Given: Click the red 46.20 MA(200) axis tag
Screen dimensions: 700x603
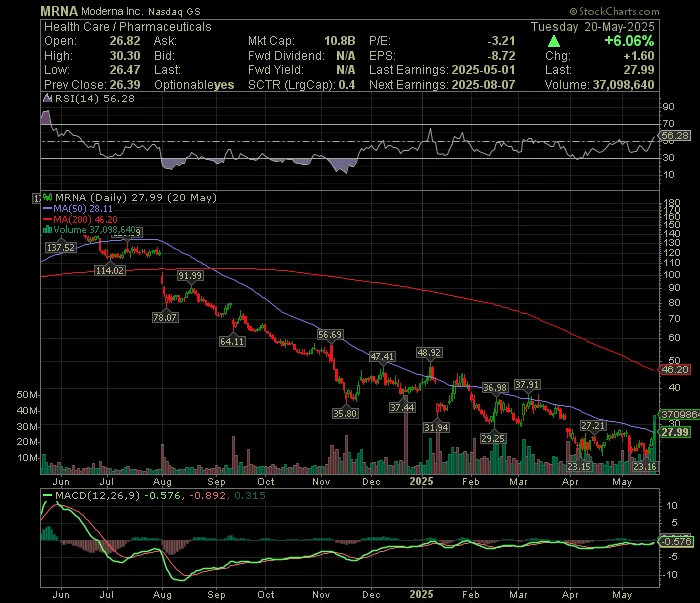Looking at the screenshot, I should pyautogui.click(x=675, y=370).
